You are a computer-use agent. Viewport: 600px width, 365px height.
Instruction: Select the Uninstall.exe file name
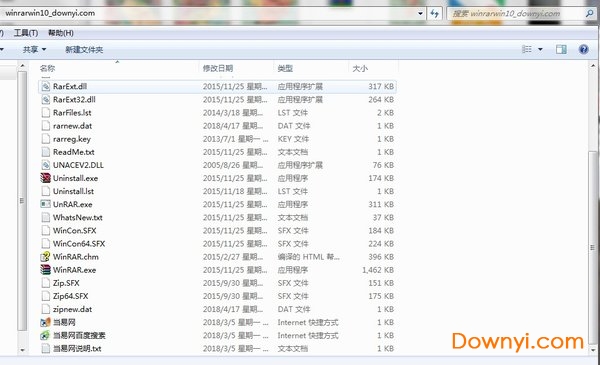[75, 178]
